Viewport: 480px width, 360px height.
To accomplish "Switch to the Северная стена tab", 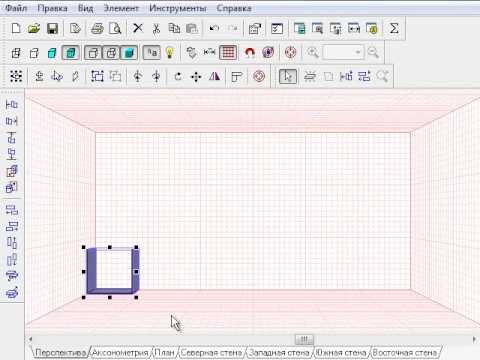I will [x=211, y=352].
